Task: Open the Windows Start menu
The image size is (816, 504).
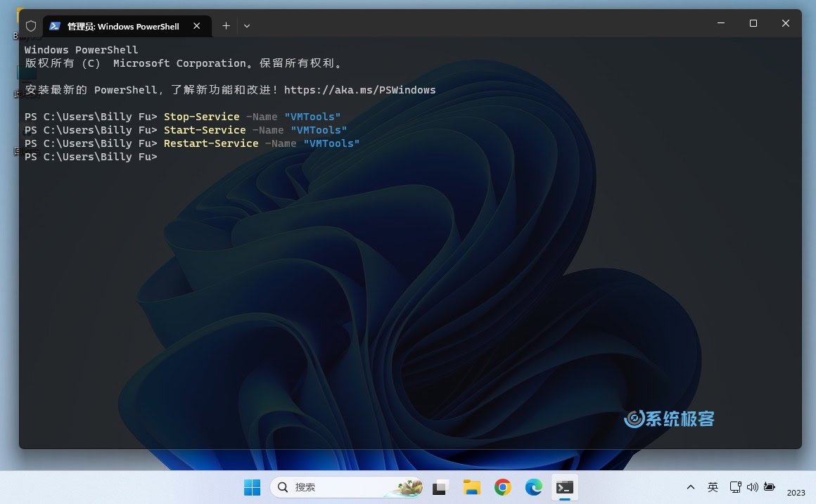Action: 253,487
